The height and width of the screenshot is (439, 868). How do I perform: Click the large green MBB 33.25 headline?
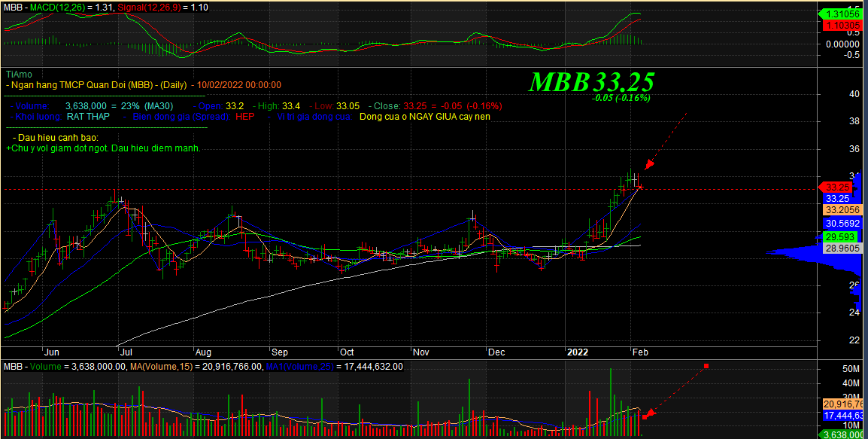coord(591,81)
